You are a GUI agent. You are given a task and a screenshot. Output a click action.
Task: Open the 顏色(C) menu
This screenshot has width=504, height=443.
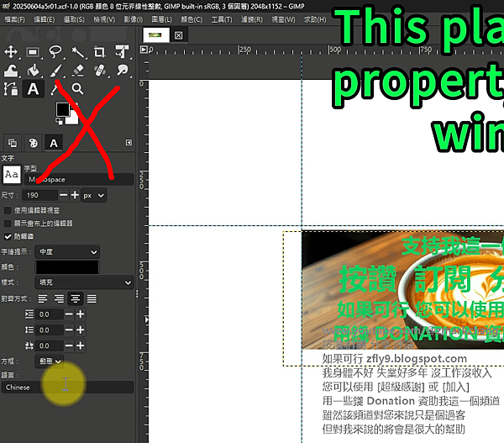192,19
